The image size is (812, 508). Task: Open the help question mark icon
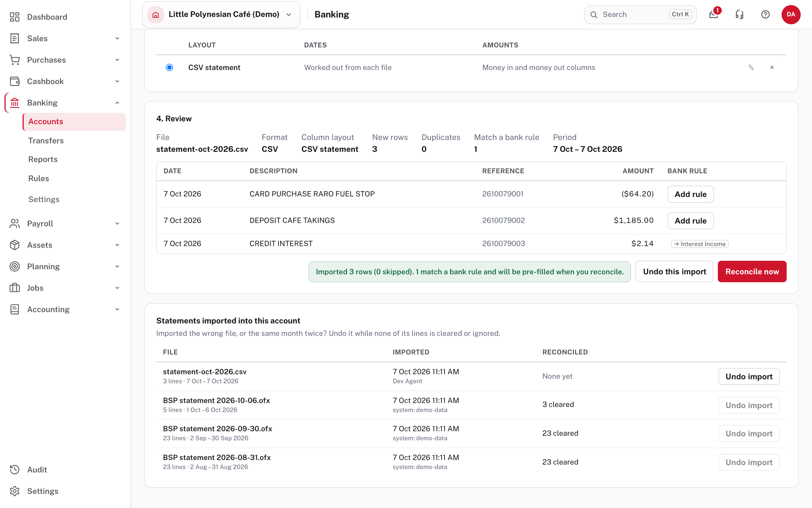point(765,14)
